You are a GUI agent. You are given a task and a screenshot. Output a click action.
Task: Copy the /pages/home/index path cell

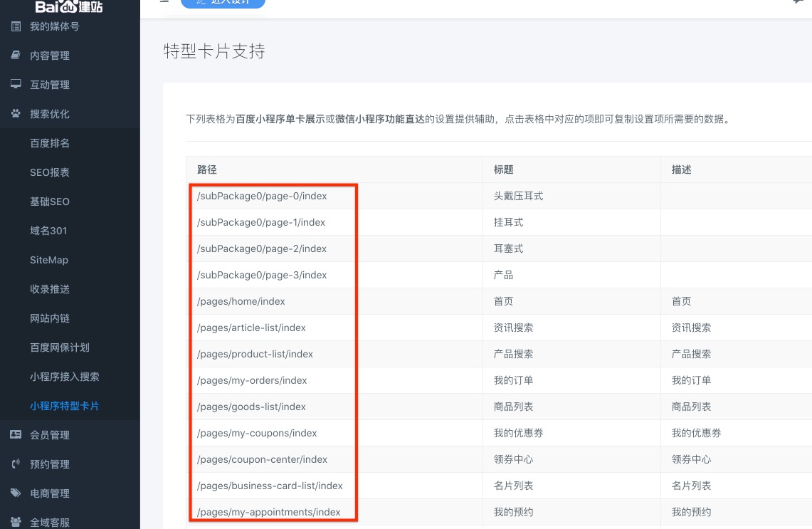[x=241, y=301]
